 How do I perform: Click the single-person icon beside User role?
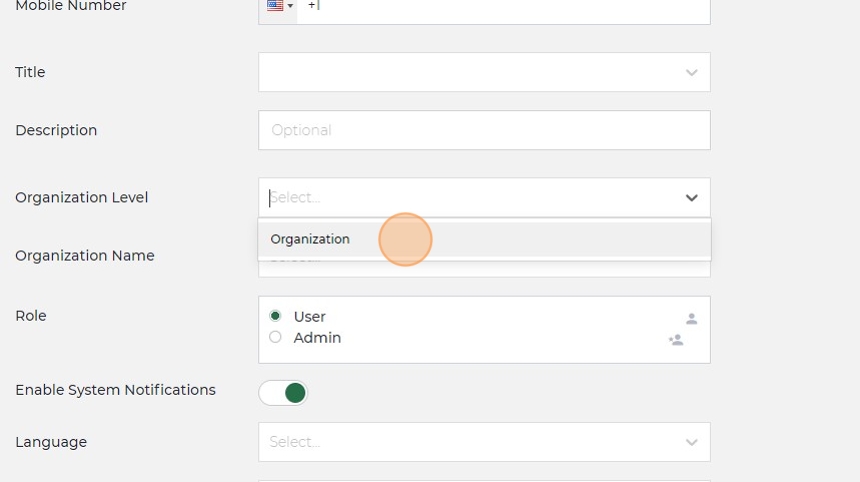point(691,319)
